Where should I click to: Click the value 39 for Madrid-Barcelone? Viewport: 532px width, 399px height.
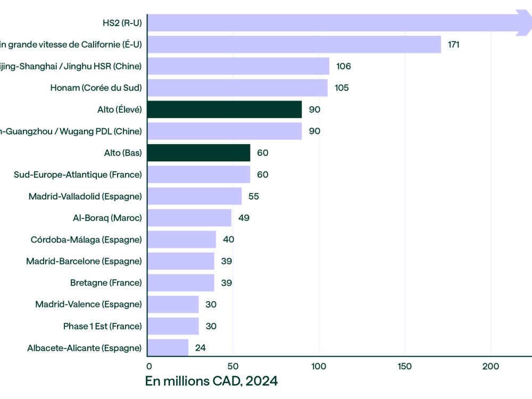(x=227, y=261)
